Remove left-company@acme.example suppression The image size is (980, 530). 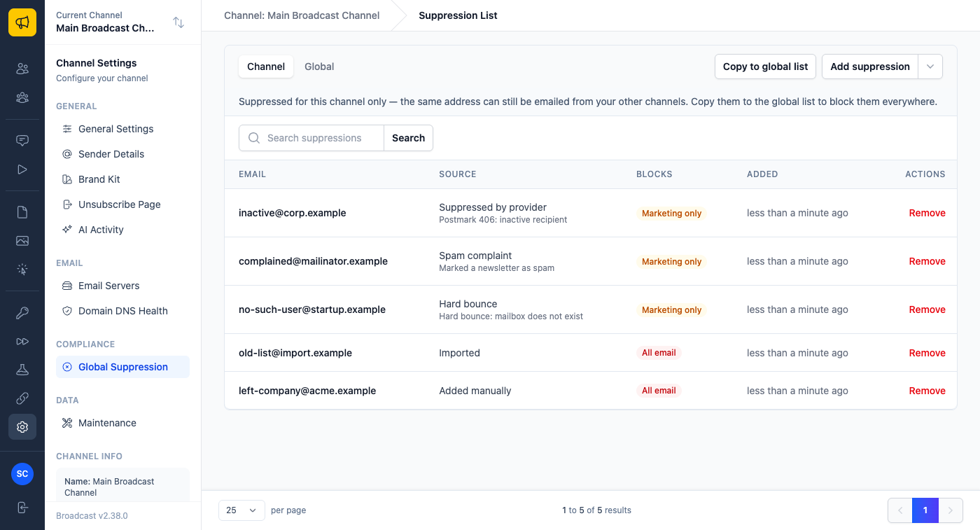point(927,391)
